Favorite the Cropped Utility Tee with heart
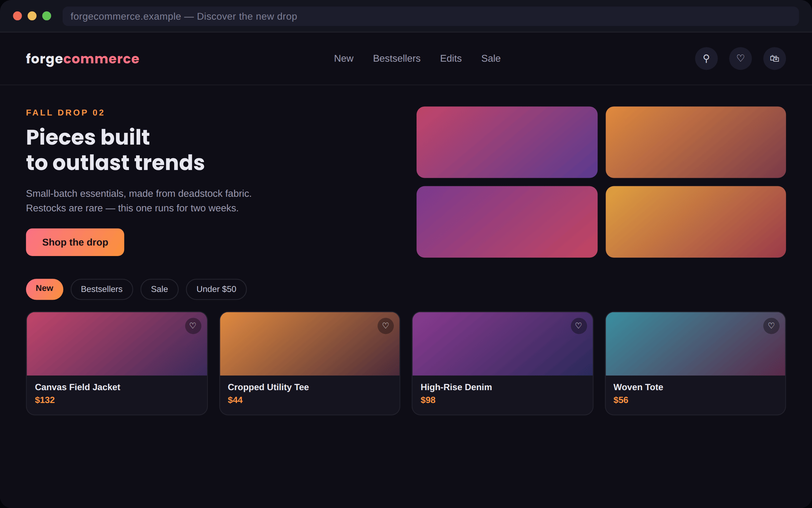 (386, 326)
